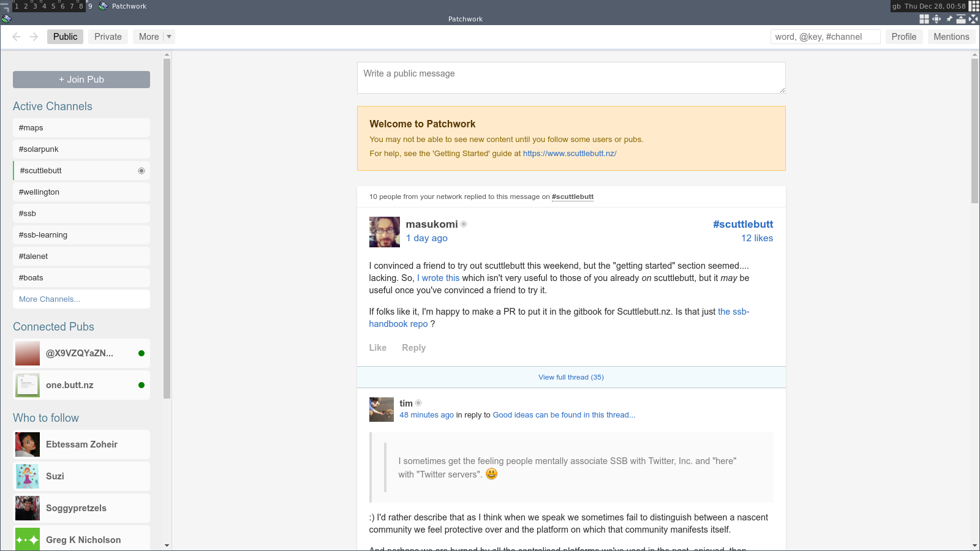This screenshot has width=980, height=551.
Task: Open the #maps channel
Action: point(81,128)
